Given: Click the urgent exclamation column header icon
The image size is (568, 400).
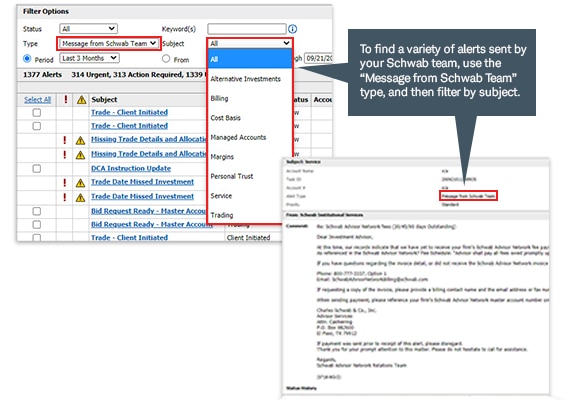Looking at the screenshot, I should point(66,99).
